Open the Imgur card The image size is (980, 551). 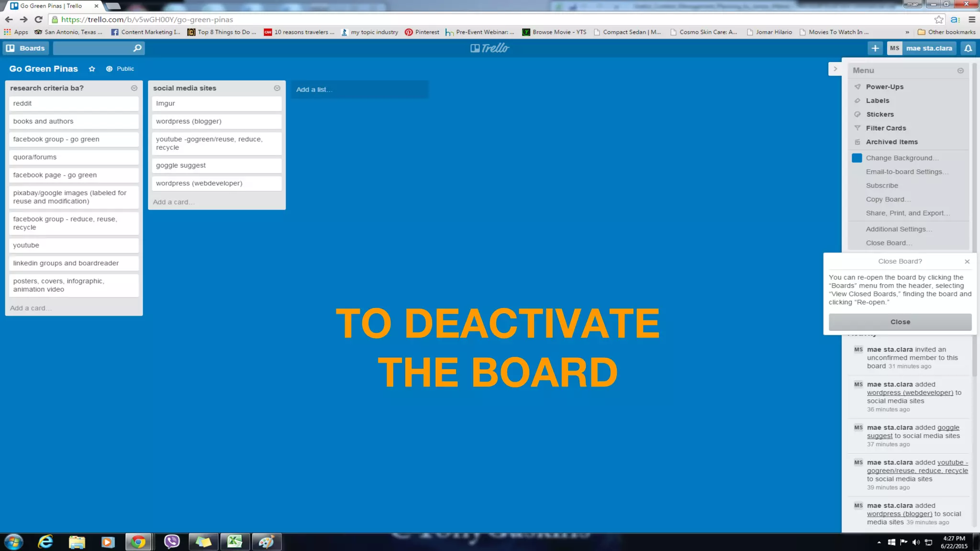click(x=217, y=103)
